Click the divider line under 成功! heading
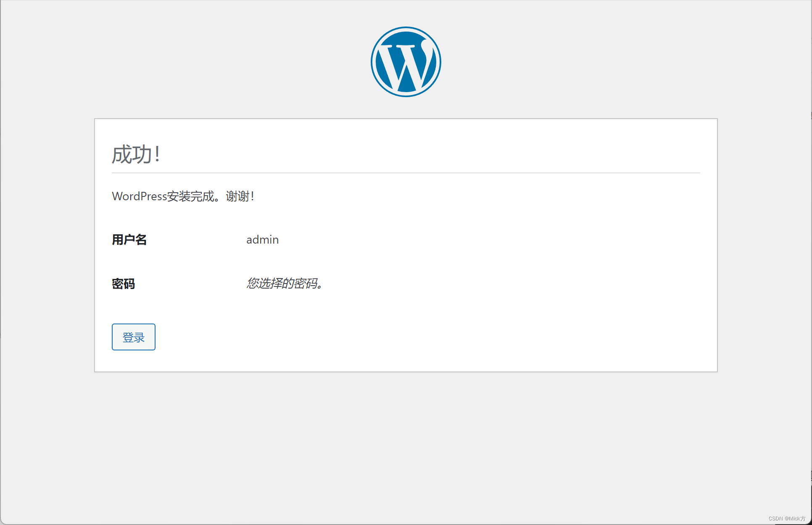This screenshot has height=525, width=812. tap(406, 173)
